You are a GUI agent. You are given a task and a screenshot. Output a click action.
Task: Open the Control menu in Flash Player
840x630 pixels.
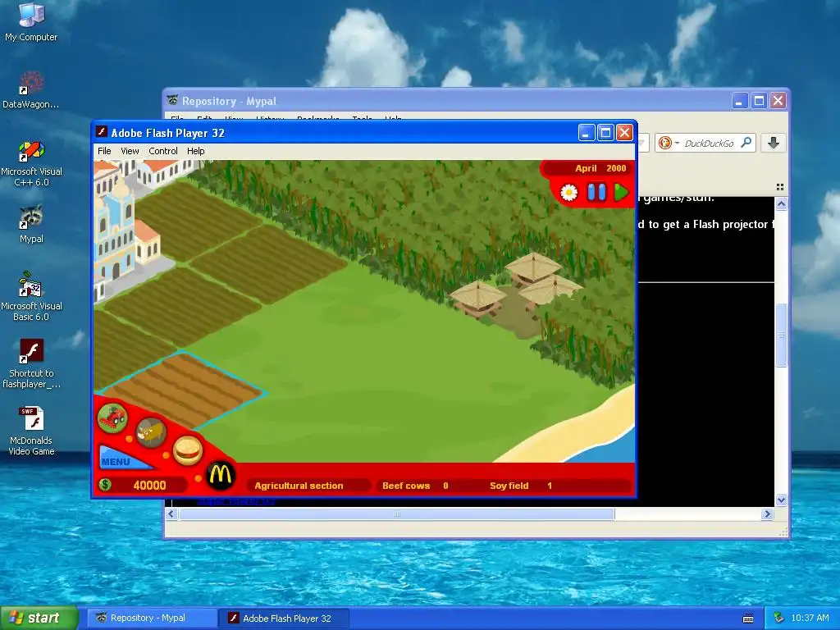coord(163,151)
